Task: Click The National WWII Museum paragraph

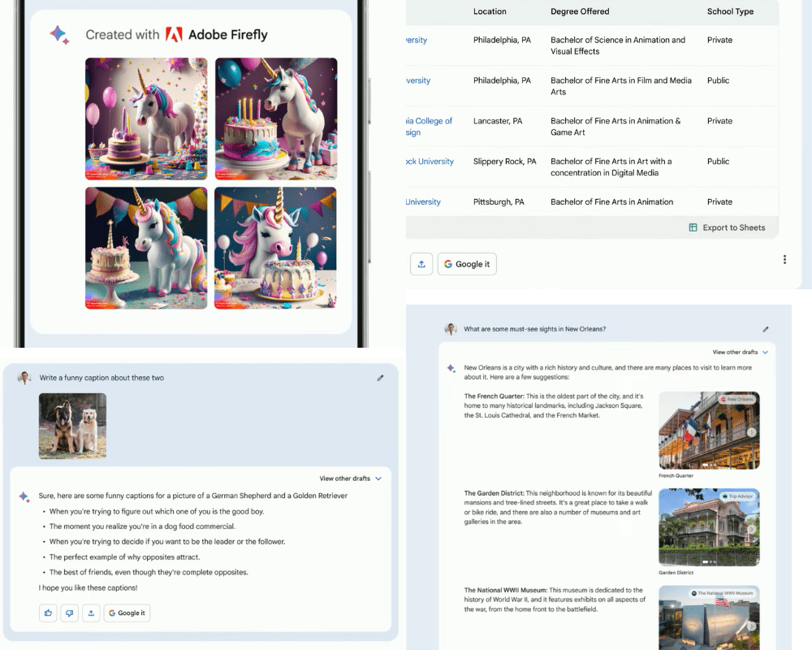Action: (555, 600)
